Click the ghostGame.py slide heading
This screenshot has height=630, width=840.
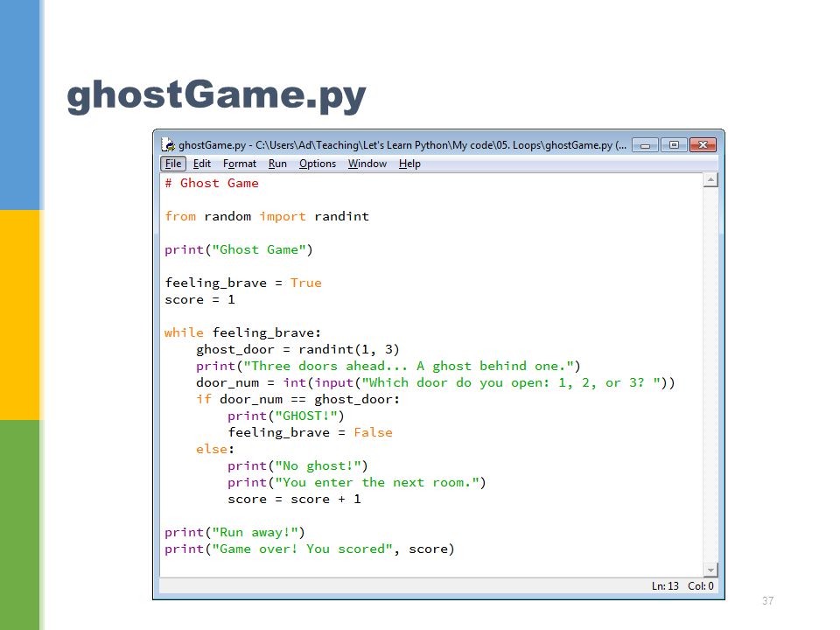click(216, 94)
